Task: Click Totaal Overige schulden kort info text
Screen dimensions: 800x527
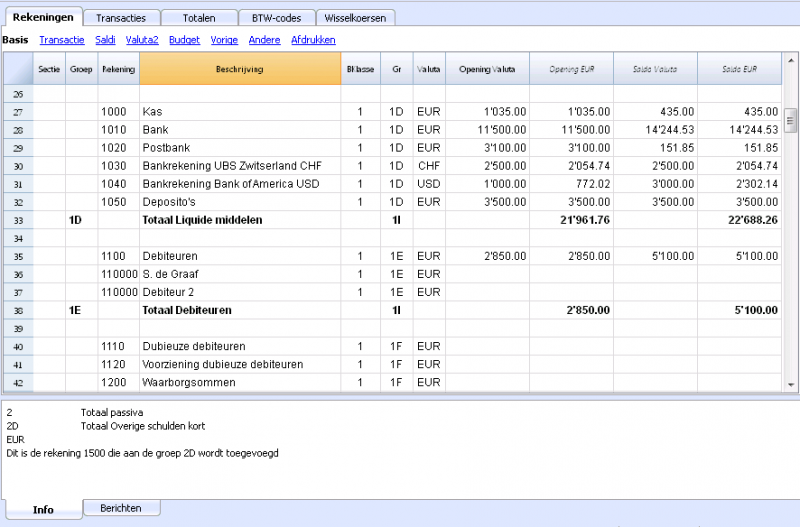Action: 143,426
